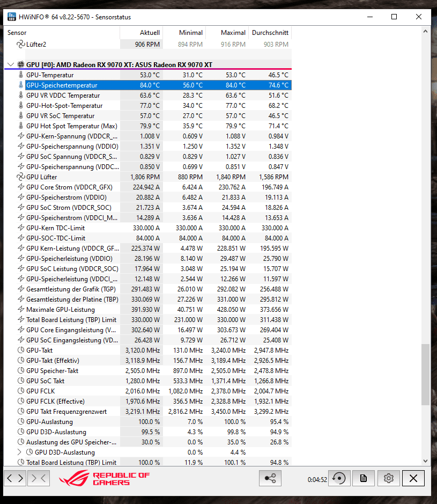This screenshot has height=504, width=437.
Task: Click thermometer icon of GPU VR VDDC Temperatur
Action: [x=21, y=96]
